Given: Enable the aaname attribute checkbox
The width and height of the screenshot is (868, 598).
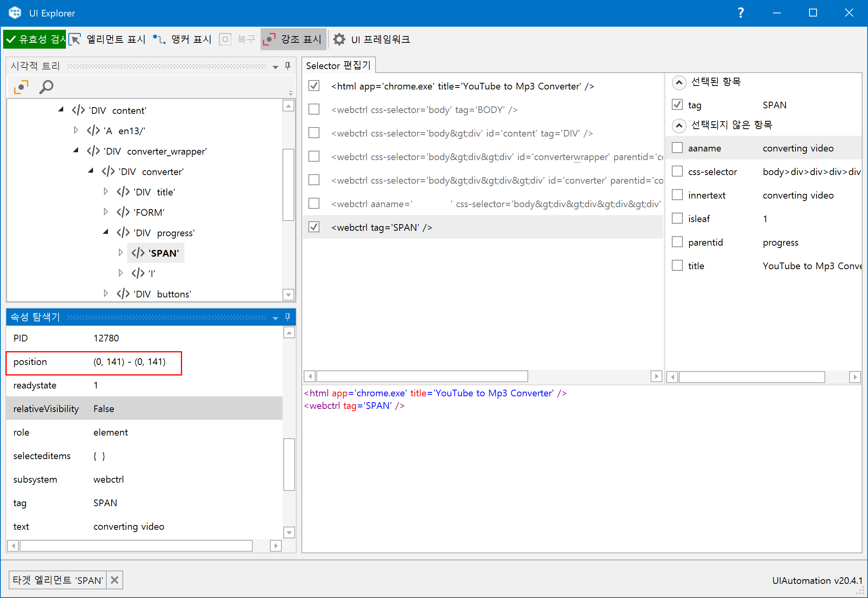Looking at the screenshot, I should coord(677,148).
